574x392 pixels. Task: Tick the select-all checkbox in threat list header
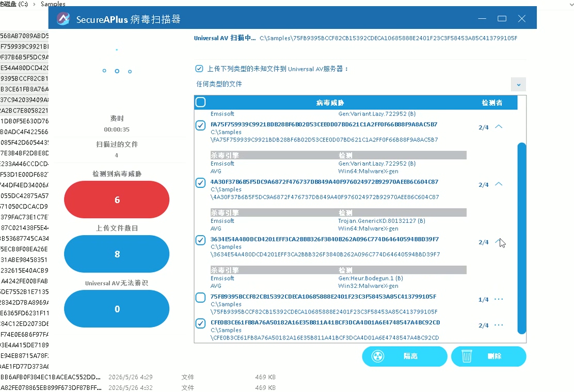coord(201,102)
